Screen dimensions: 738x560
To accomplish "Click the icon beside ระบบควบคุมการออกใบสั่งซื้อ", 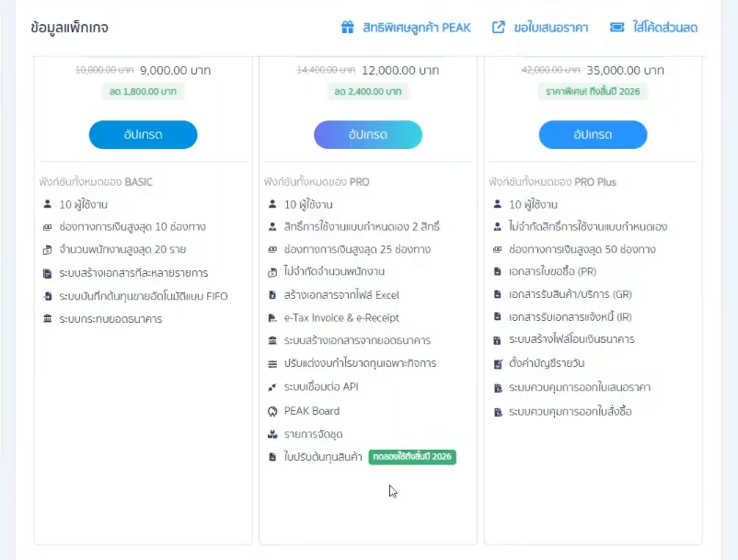I will click(498, 412).
